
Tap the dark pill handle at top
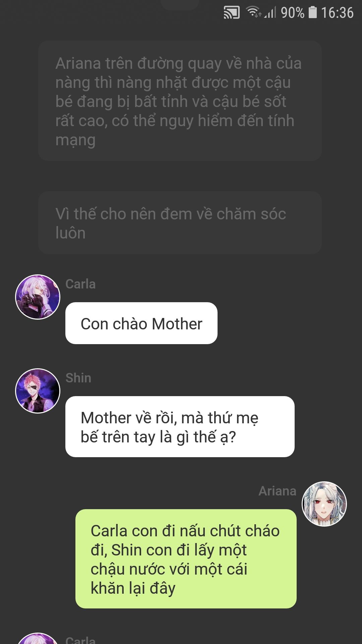pyautogui.click(x=180, y=4)
